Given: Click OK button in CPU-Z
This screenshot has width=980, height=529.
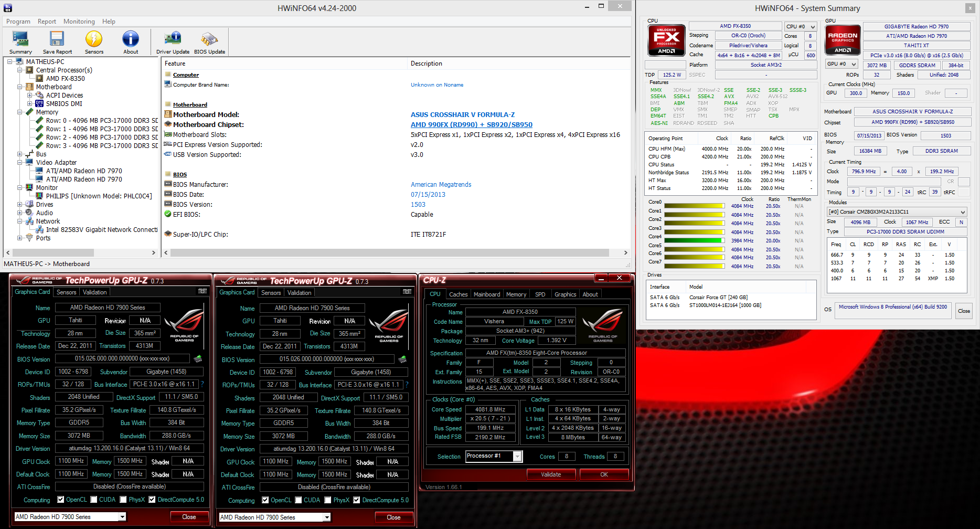Looking at the screenshot, I should click(x=604, y=474).
